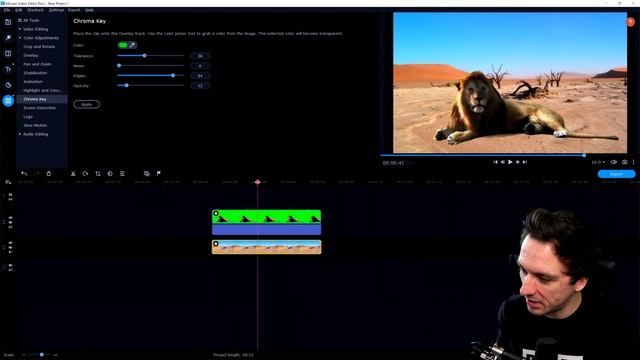Open the Transitions tab in sidebar

pyautogui.click(x=8, y=53)
